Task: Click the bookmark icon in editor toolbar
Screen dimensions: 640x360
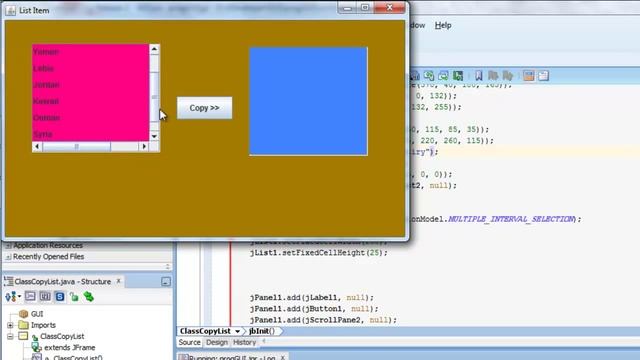Action: (x=478, y=76)
